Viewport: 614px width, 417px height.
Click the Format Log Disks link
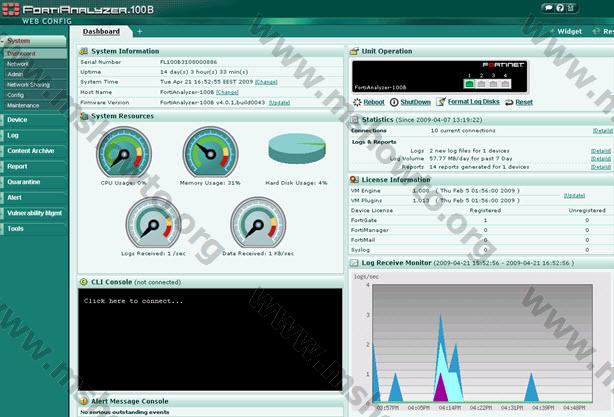click(473, 102)
